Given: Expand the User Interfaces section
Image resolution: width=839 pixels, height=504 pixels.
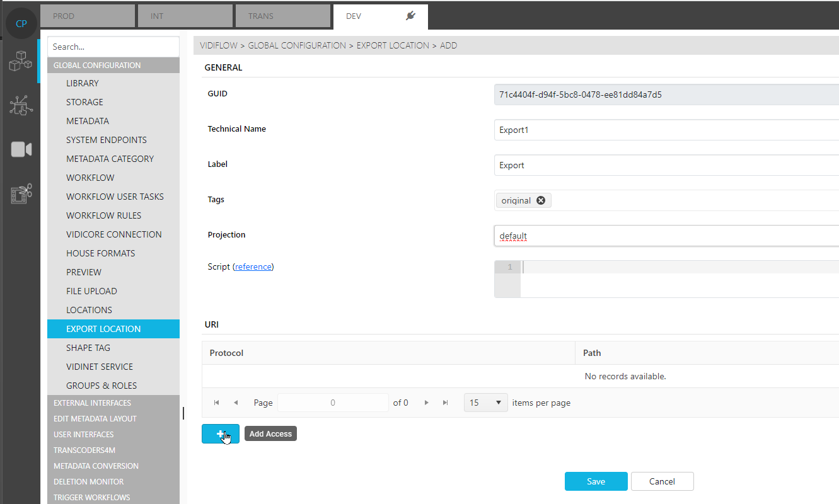Looking at the screenshot, I should (x=83, y=435).
